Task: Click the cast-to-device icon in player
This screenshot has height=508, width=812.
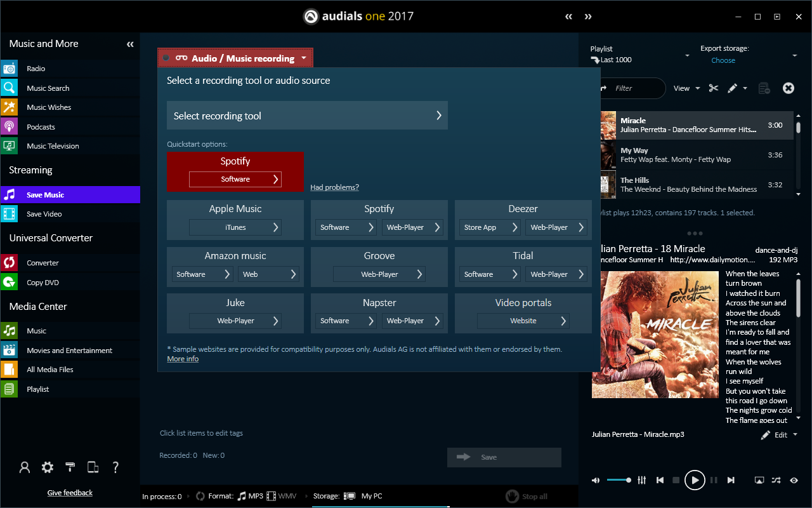Action: [x=759, y=480]
